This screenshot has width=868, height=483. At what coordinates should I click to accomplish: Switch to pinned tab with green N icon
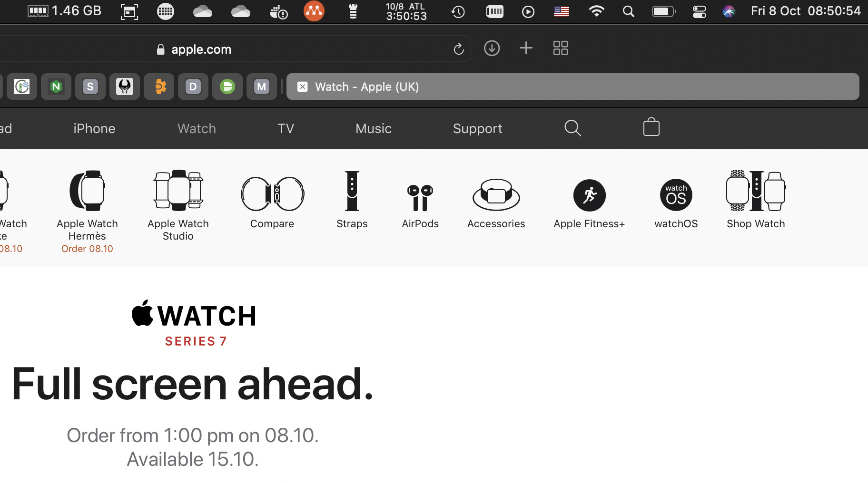click(x=56, y=87)
